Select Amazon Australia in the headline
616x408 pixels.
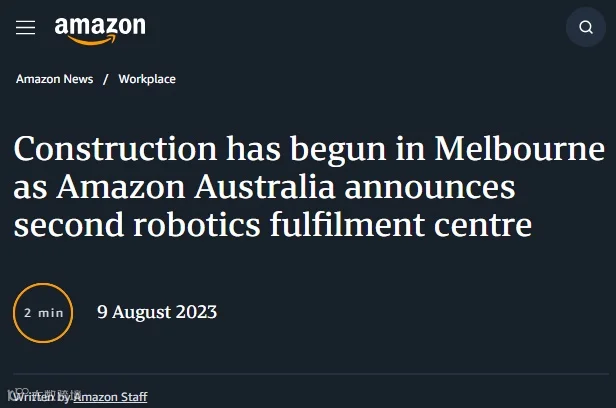195,187
